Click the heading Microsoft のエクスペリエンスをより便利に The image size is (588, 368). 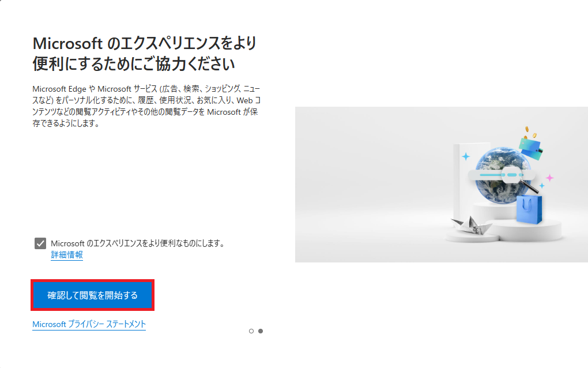[145, 54]
